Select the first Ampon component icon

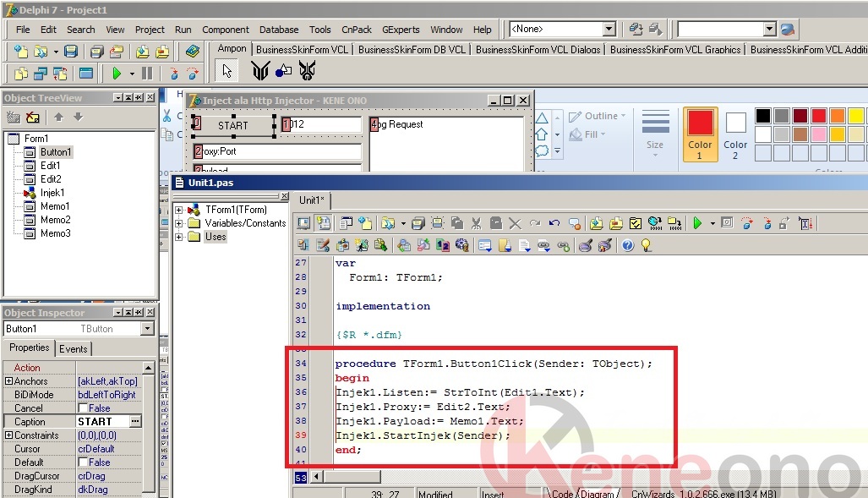click(260, 70)
